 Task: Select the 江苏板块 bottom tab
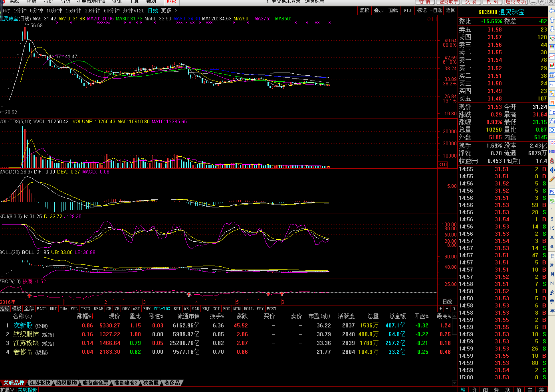click(40, 383)
